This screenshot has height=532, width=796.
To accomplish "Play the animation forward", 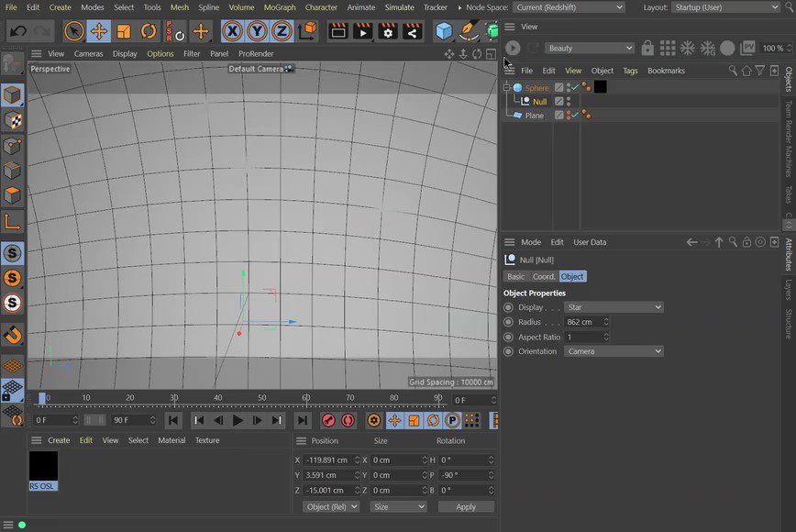I will (238, 420).
